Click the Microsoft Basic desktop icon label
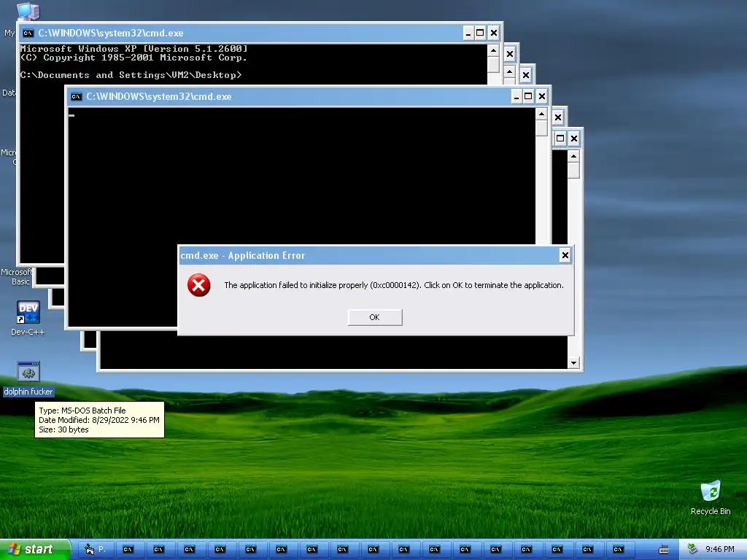747x560 pixels. coord(16,276)
